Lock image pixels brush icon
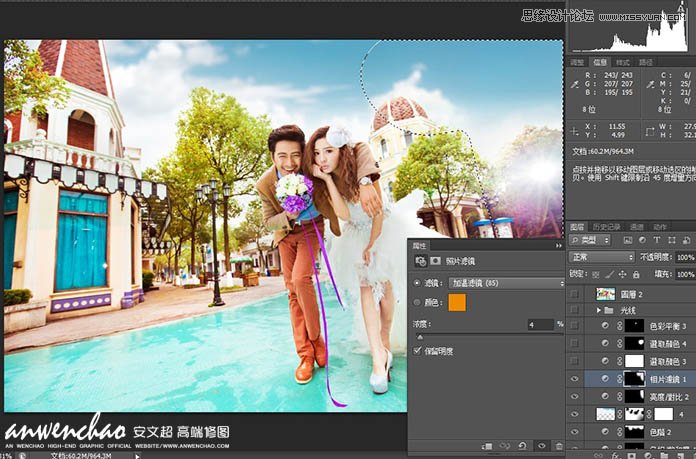The image size is (696, 459). pyautogui.click(x=609, y=274)
